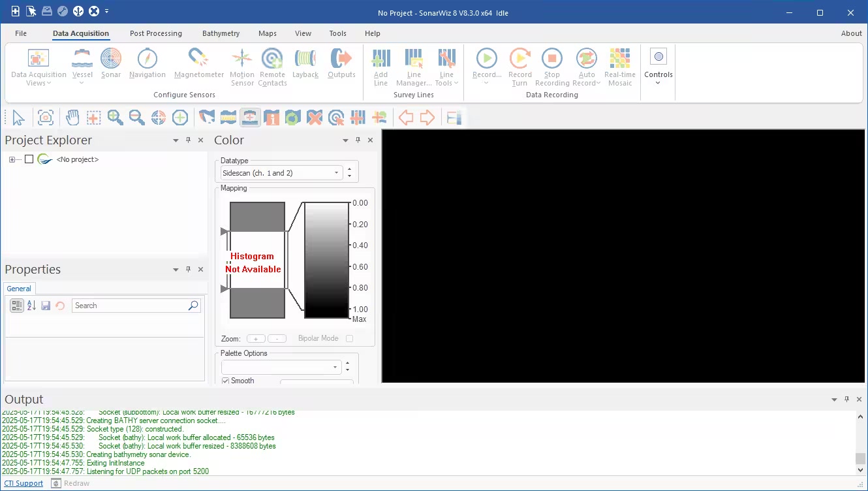Open the CTI Support link
Image resolution: width=868 pixels, height=491 pixels.
click(24, 484)
